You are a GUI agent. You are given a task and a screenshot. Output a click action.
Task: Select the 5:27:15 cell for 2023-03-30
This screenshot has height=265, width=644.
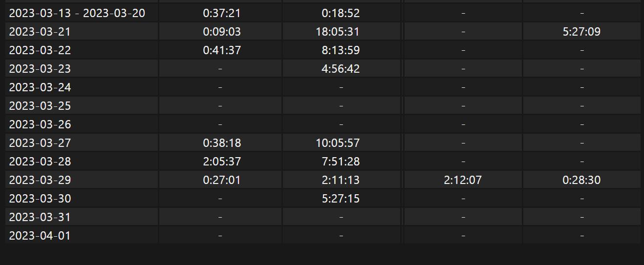pyautogui.click(x=341, y=199)
